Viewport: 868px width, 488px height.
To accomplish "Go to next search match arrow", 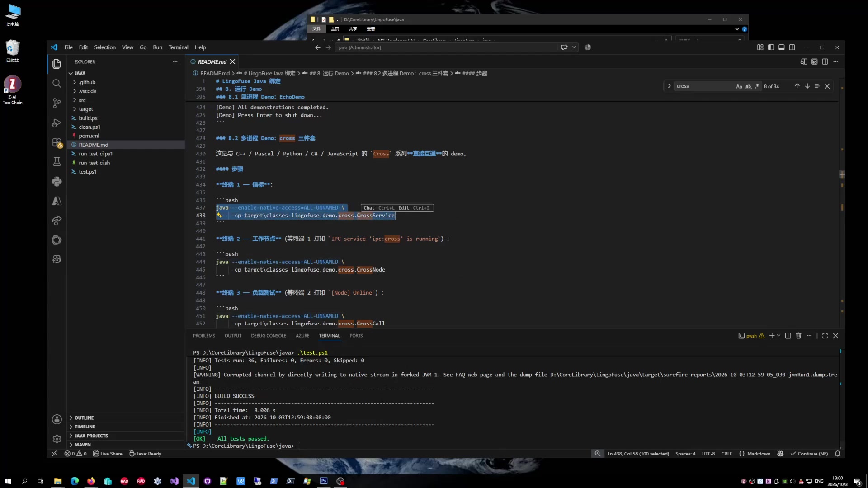I will click(x=807, y=86).
